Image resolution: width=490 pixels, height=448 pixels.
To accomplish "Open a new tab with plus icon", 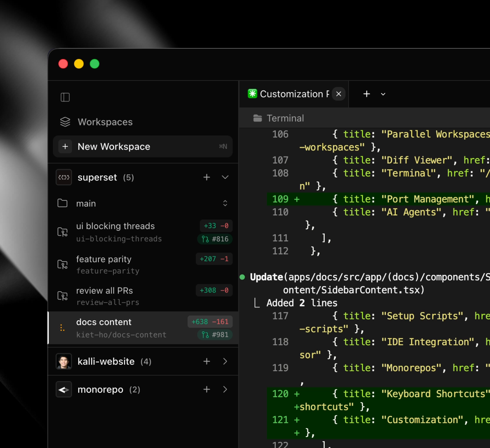I will 367,94.
